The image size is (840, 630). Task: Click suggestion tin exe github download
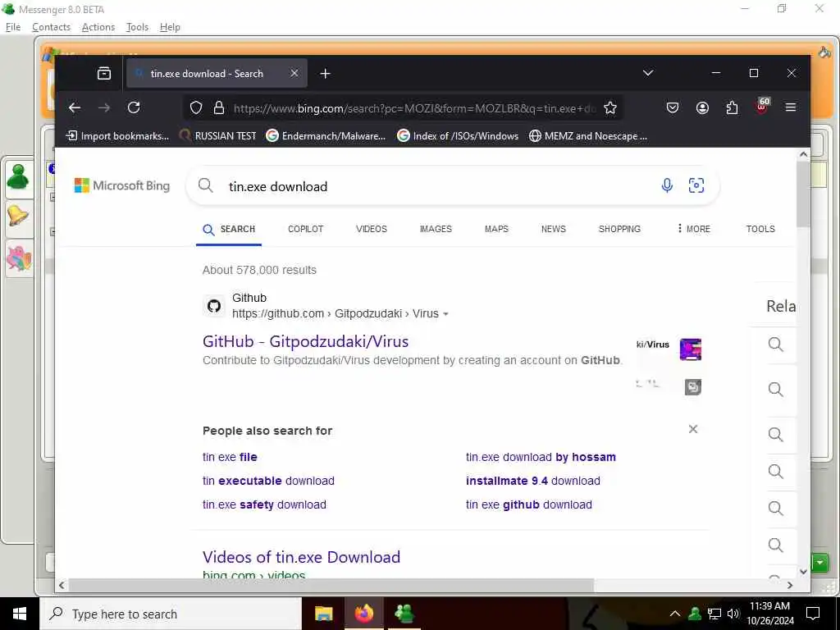529,504
